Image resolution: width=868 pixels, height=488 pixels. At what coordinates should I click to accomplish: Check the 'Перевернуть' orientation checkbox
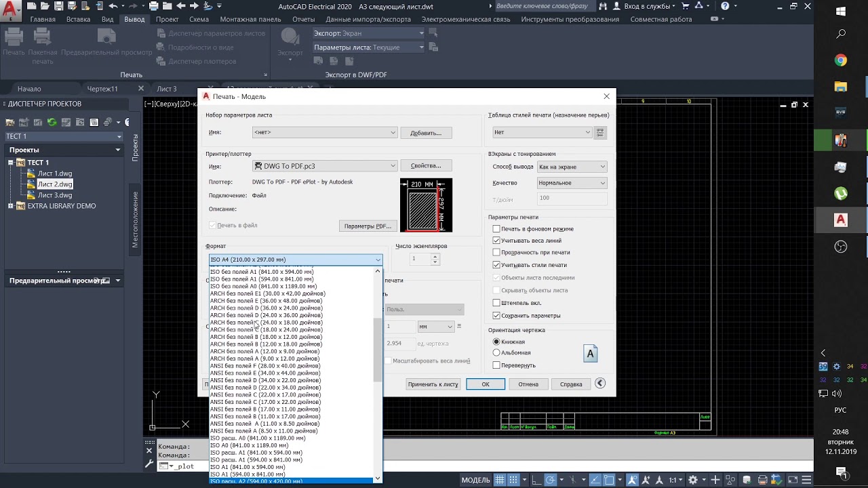tap(496, 365)
